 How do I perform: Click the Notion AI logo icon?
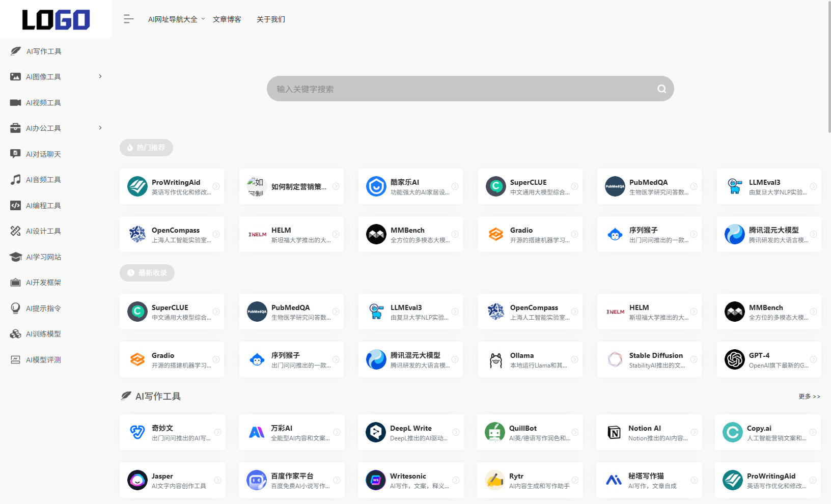click(x=614, y=432)
